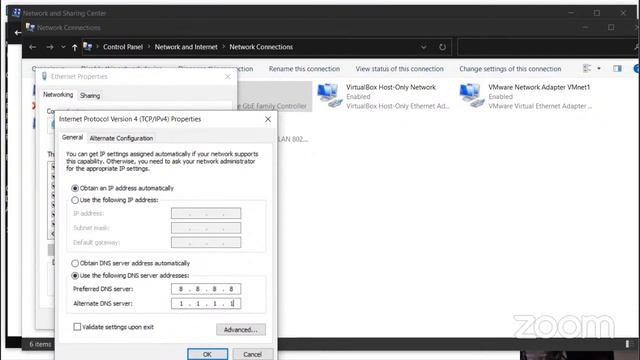Screen dimensions: 640x360
Task: Click Network Connections breadcrumb
Action: (261, 47)
